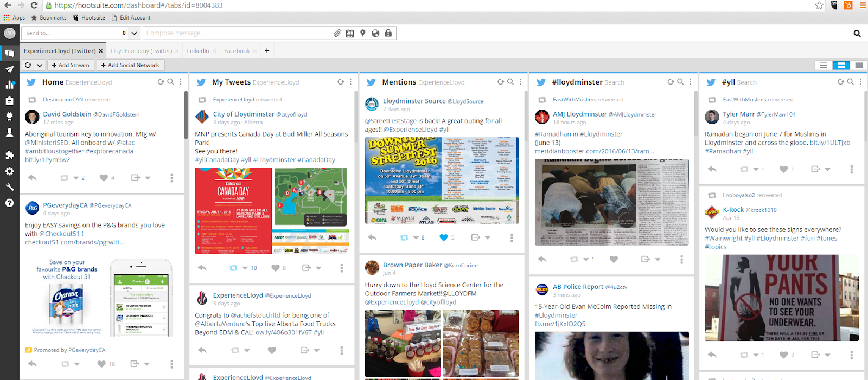
Task: Open the Publisher paper plane icon
Action: click(9, 69)
